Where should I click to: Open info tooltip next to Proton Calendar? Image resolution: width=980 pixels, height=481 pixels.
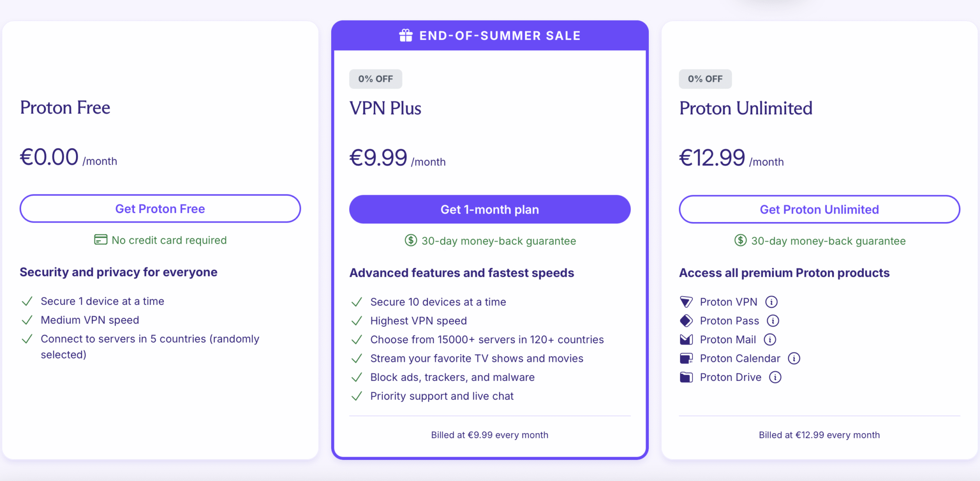[795, 358]
